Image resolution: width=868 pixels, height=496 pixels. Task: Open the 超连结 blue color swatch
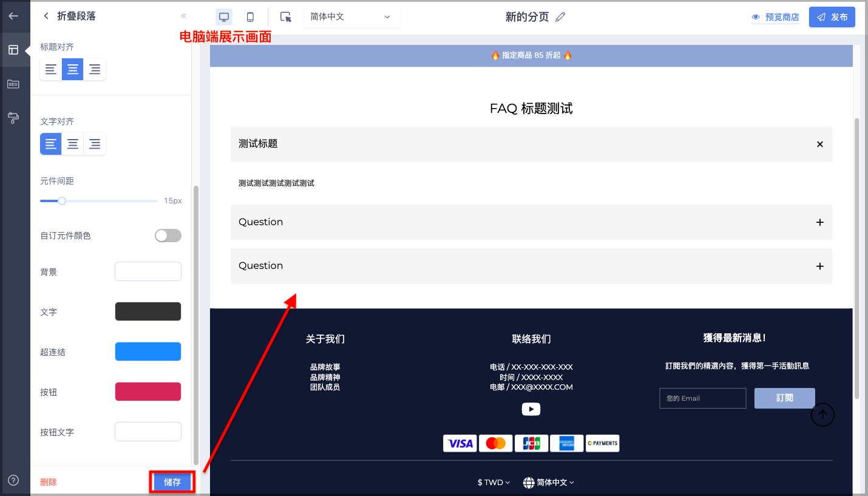tap(148, 352)
